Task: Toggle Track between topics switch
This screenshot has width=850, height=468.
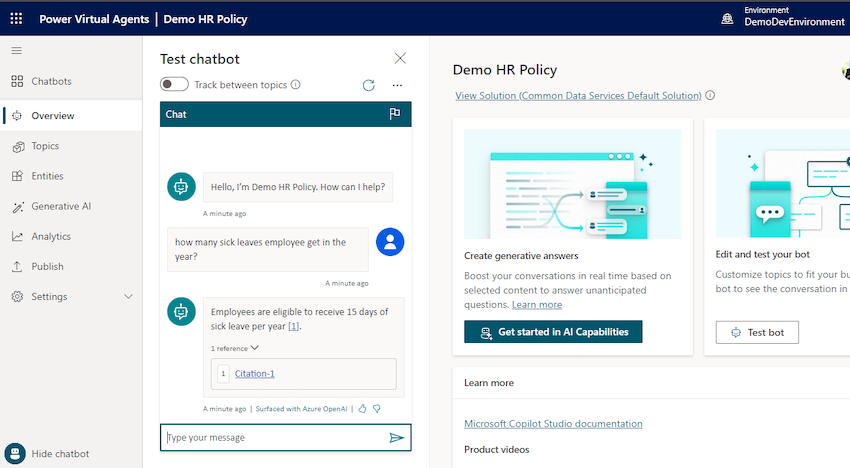Action: point(174,85)
